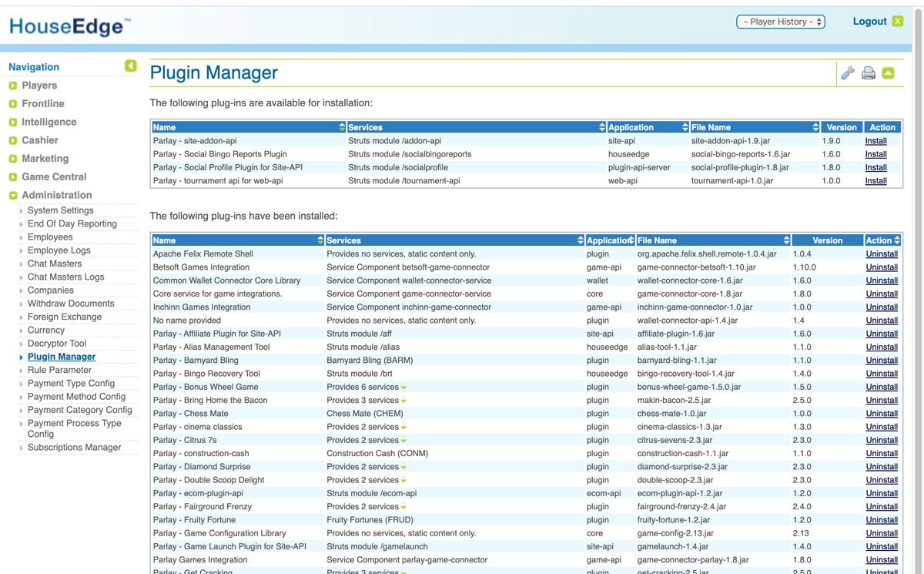Image resolution: width=924 pixels, height=574 pixels.
Task: Click the Logout link
Action: [870, 22]
